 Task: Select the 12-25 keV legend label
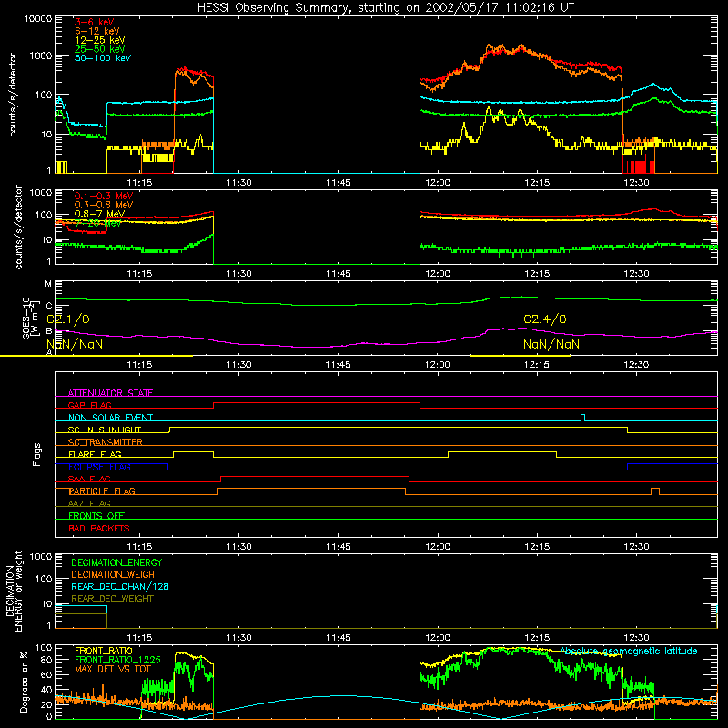tap(99, 40)
